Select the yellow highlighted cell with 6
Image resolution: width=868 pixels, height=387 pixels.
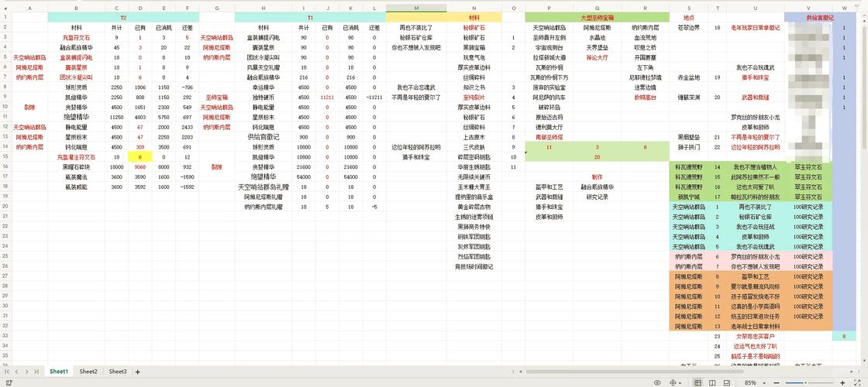[x=140, y=157]
